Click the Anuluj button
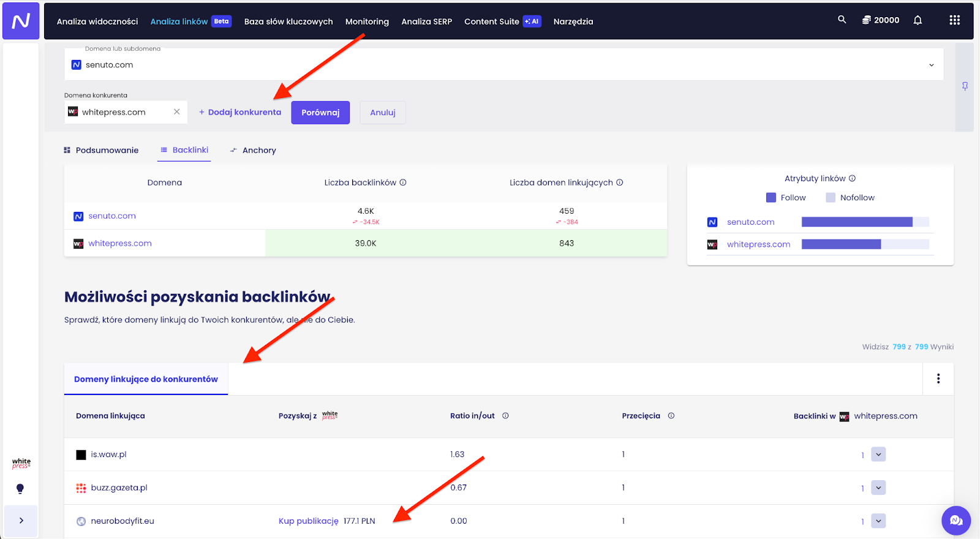The width and height of the screenshot is (980, 539). tap(383, 113)
